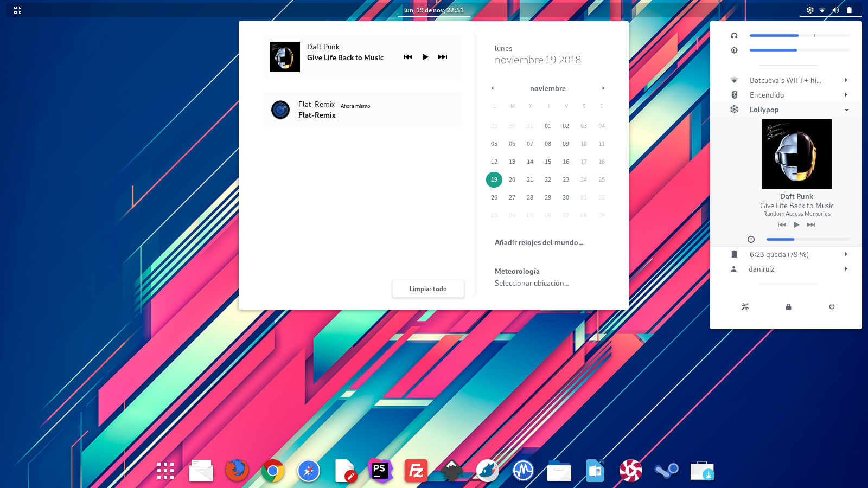Click Limpiar todo button
The height and width of the screenshot is (488, 868).
428,289
